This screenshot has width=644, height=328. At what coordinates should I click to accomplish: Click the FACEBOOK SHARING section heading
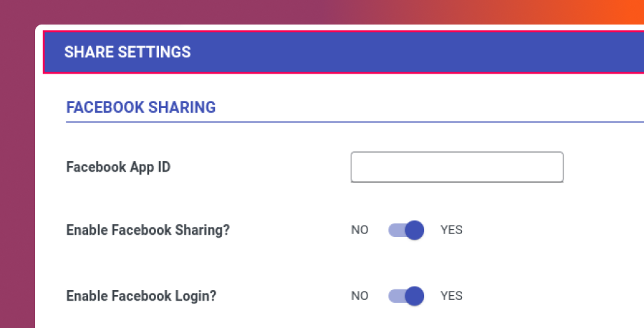pyautogui.click(x=141, y=107)
